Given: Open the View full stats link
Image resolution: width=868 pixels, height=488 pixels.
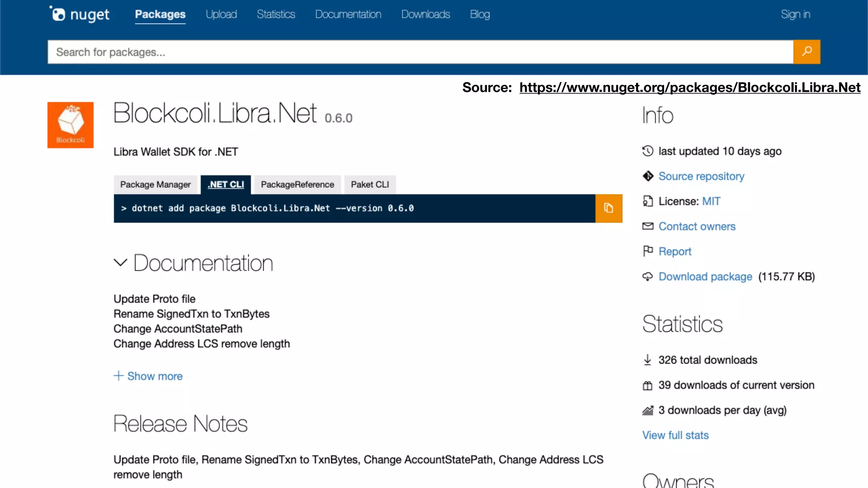Looking at the screenshot, I should [x=675, y=435].
